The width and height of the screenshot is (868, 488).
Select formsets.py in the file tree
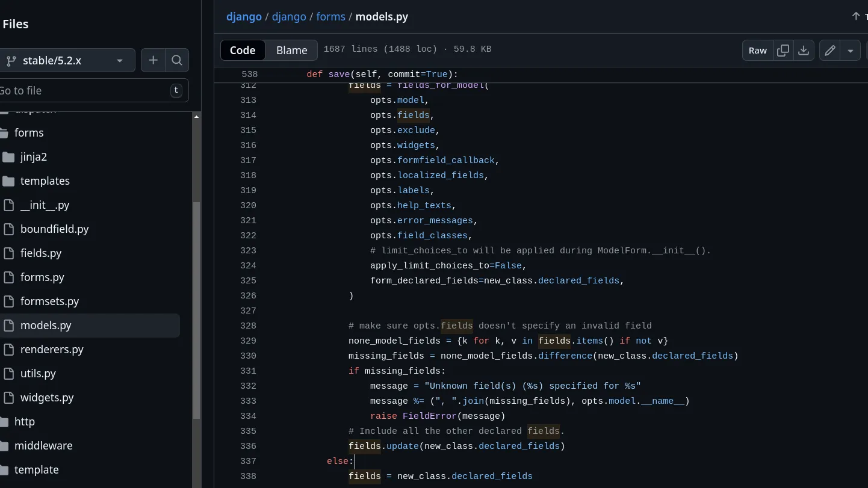point(49,301)
